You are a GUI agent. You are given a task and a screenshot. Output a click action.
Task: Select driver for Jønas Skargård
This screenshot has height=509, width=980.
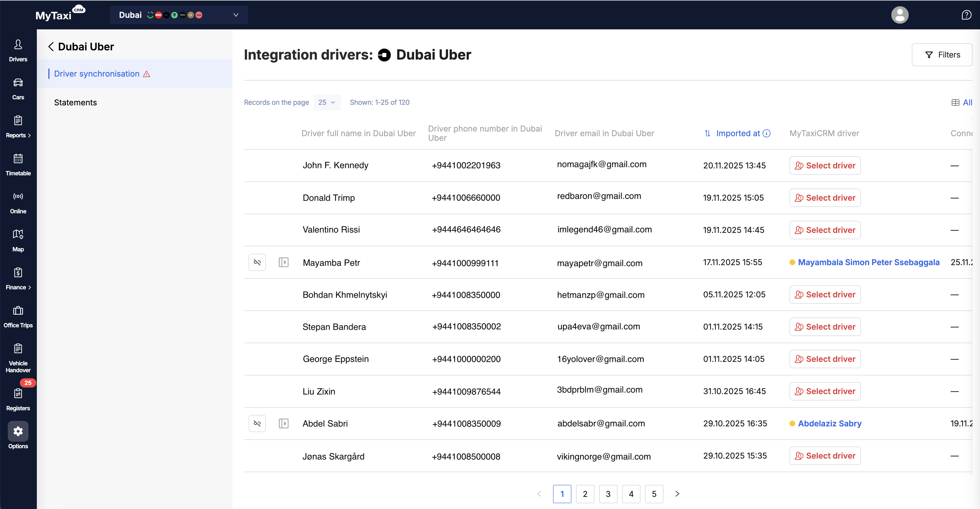point(825,456)
